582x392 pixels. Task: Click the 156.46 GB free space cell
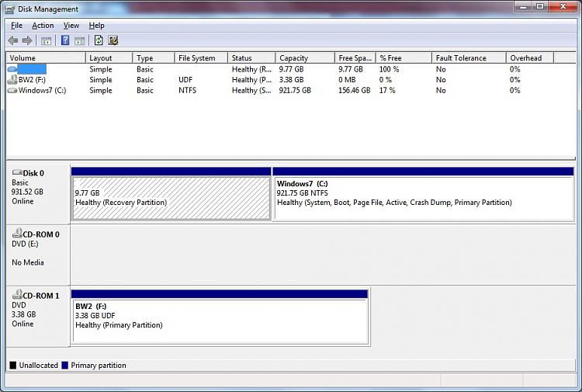(355, 90)
